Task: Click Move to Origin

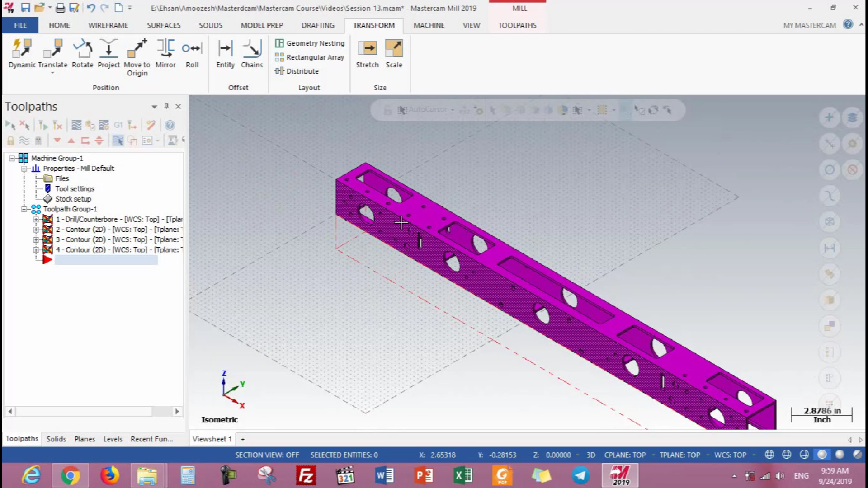Action: point(137,57)
